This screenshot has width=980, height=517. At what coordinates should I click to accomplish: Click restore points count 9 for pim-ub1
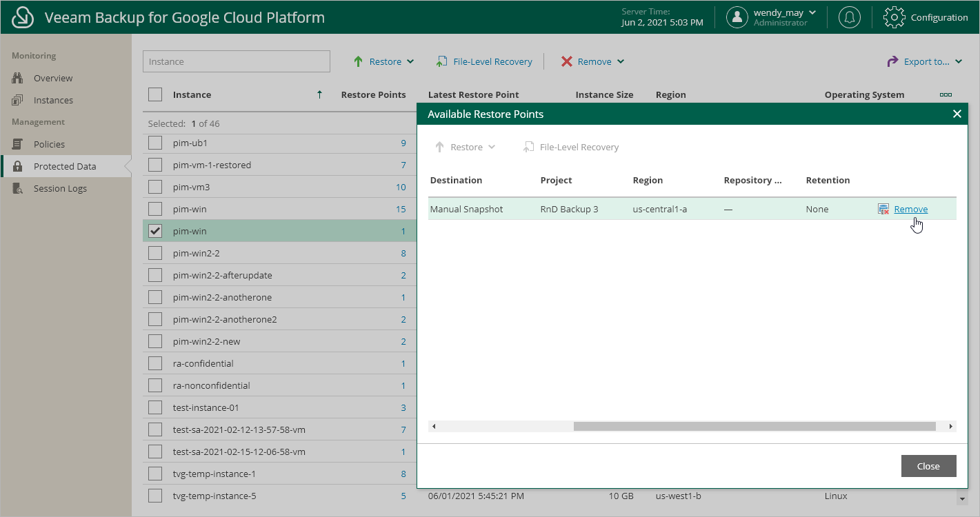coord(403,143)
